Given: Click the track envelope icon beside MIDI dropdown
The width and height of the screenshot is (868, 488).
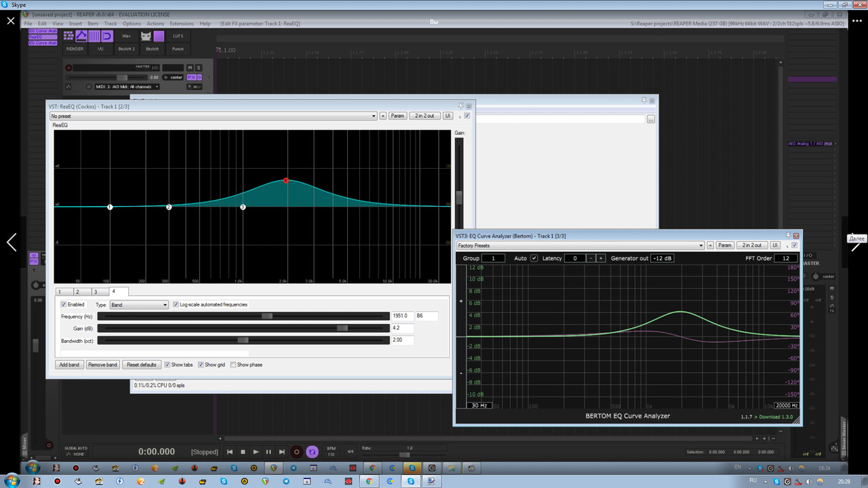Looking at the screenshot, I should (69, 87).
